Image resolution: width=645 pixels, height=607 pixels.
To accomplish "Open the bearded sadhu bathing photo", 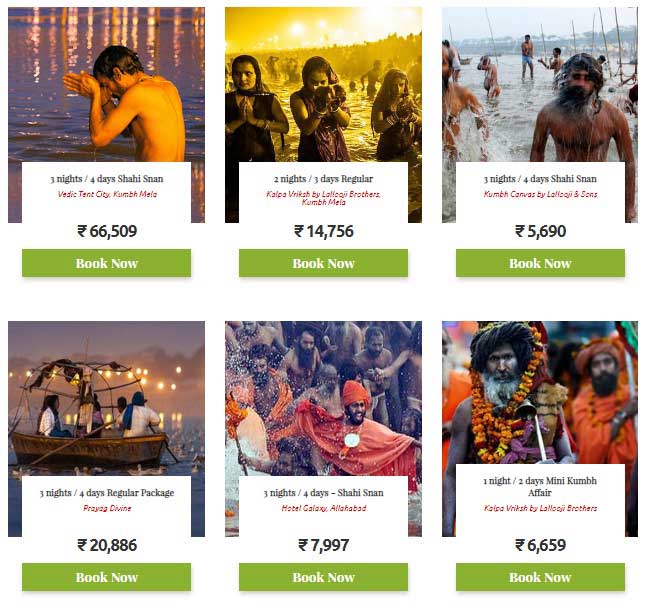I will pyautogui.click(x=540, y=84).
